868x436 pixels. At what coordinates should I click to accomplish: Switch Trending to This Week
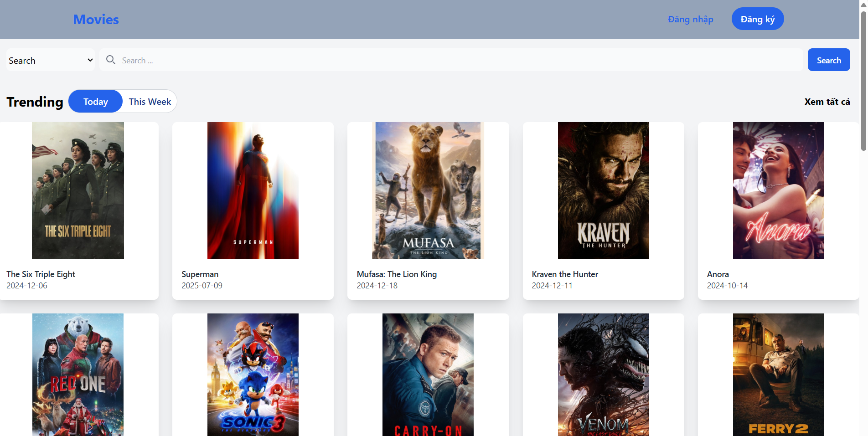click(150, 102)
